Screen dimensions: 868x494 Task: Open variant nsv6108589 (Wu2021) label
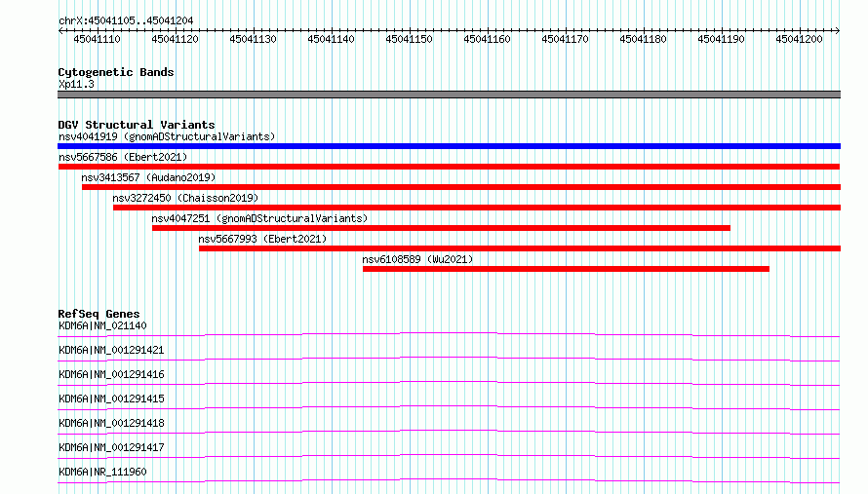[x=417, y=259]
